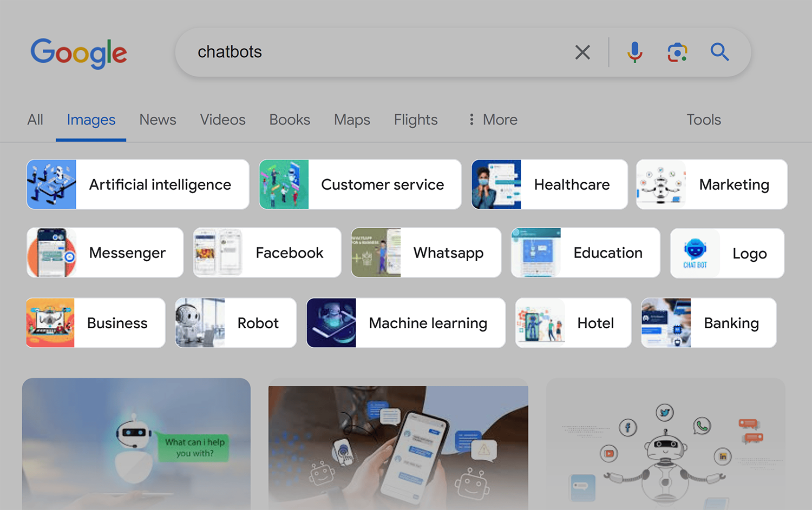Select the Images tab
Screen dimensions: 812x510
(91, 120)
